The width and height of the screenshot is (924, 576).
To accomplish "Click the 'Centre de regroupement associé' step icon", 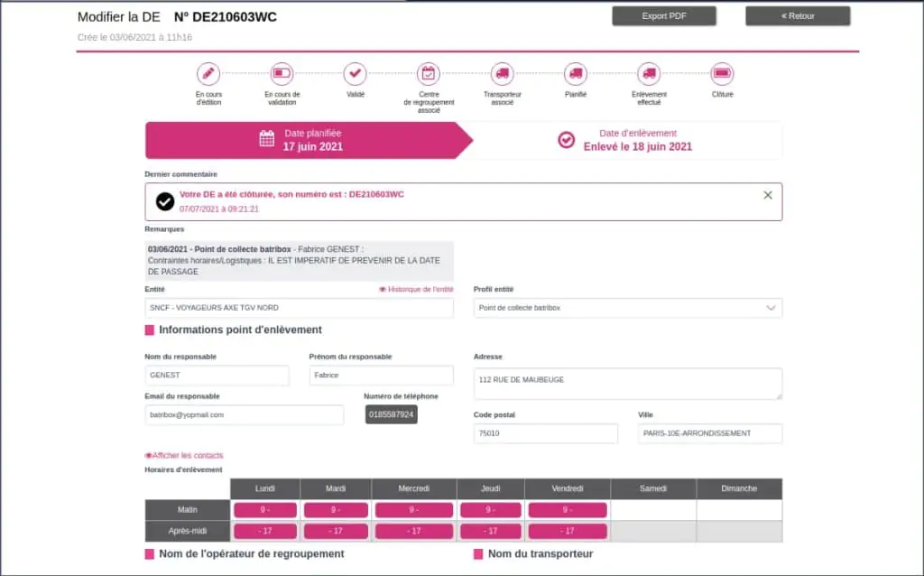I will coord(429,74).
